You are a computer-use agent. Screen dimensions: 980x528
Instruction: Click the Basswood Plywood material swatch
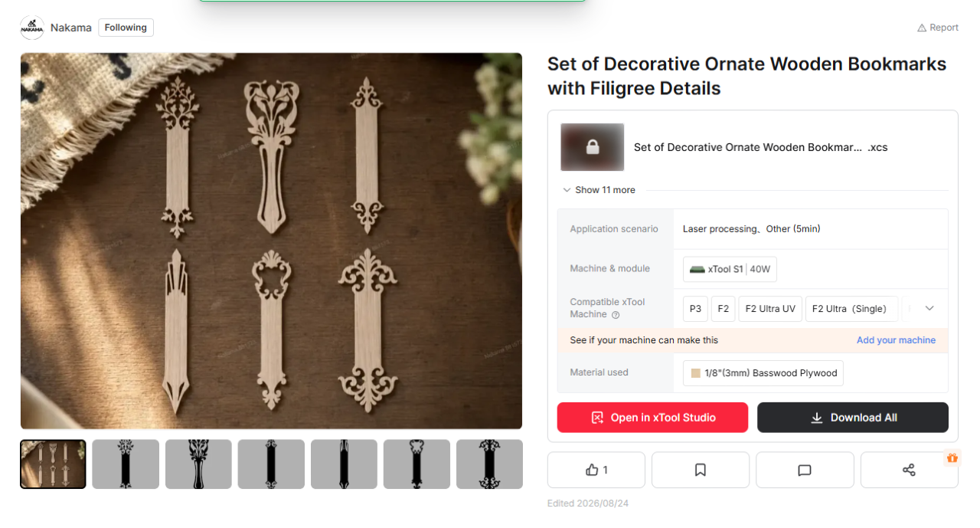point(696,373)
